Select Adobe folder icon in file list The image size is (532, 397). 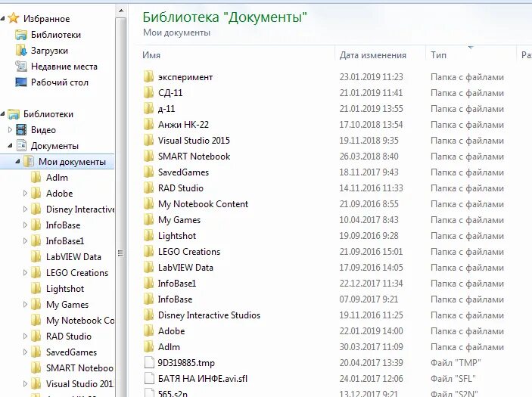(148, 331)
